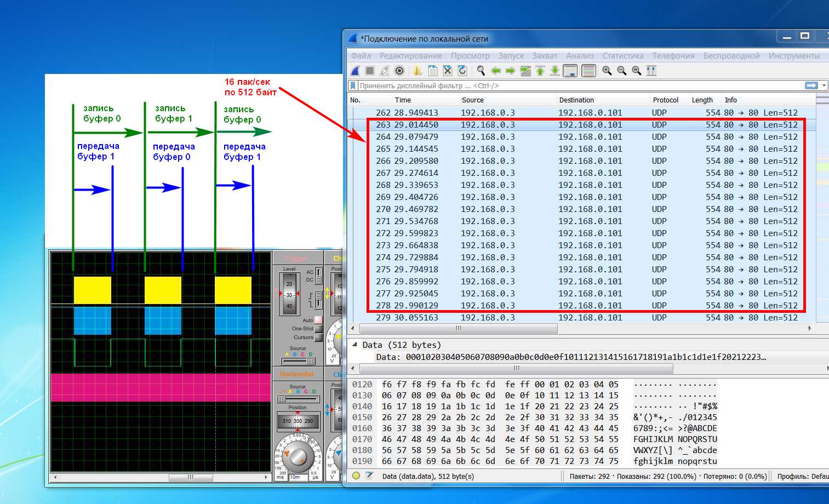The height and width of the screenshot is (504, 829).
Task: Open the Анализ menu
Action: [580, 55]
